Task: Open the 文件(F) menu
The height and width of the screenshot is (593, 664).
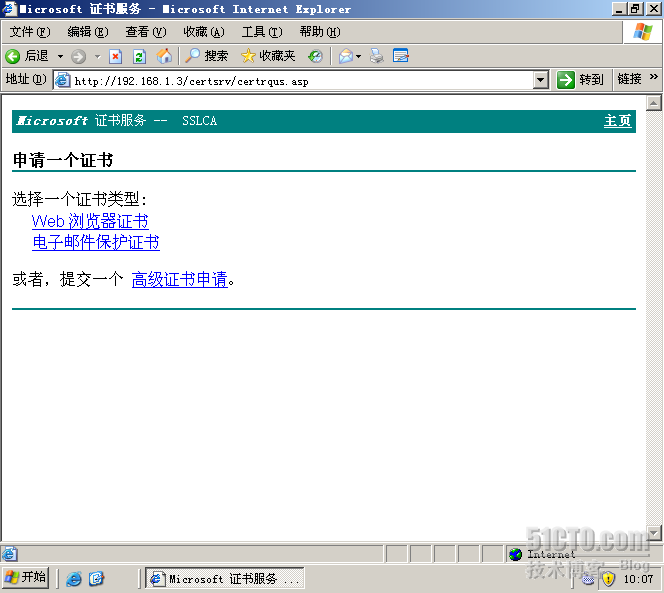Action: pyautogui.click(x=30, y=32)
